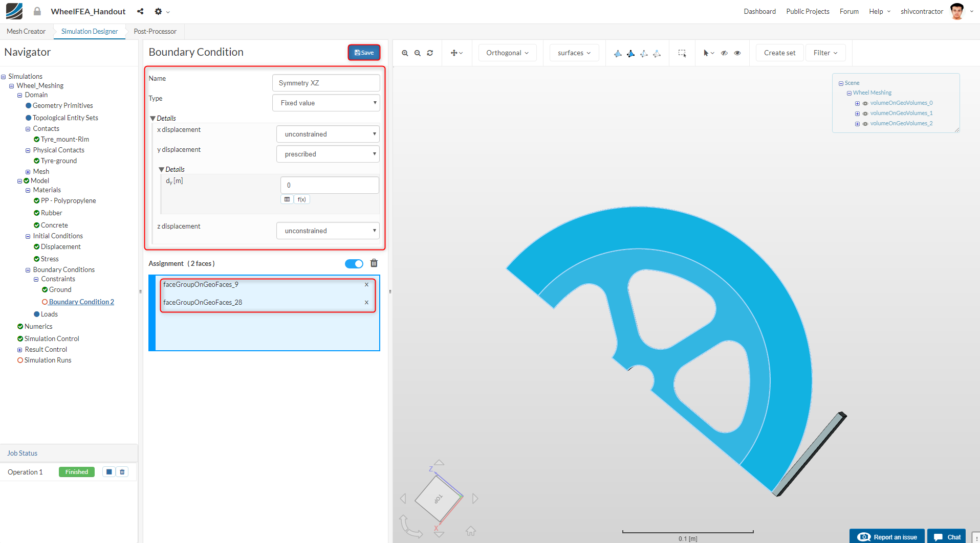Click the share project icon
The width and height of the screenshot is (980, 543).
140,11
